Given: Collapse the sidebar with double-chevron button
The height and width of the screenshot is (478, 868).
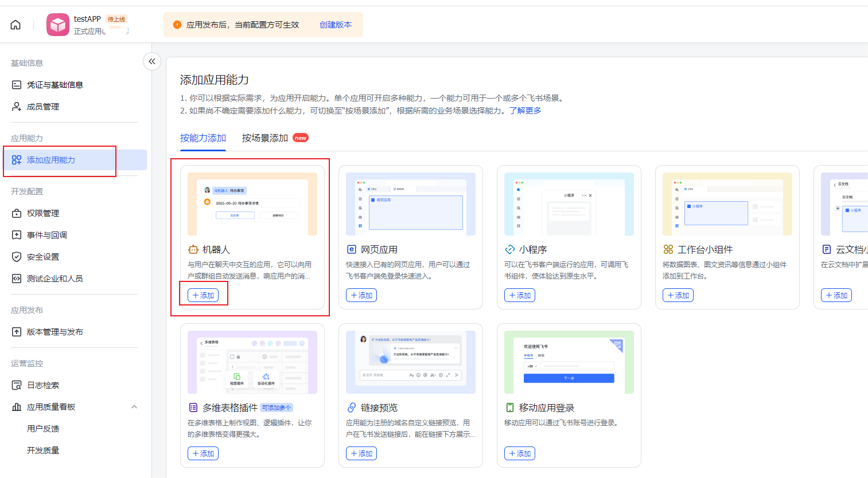Looking at the screenshot, I should click(152, 61).
